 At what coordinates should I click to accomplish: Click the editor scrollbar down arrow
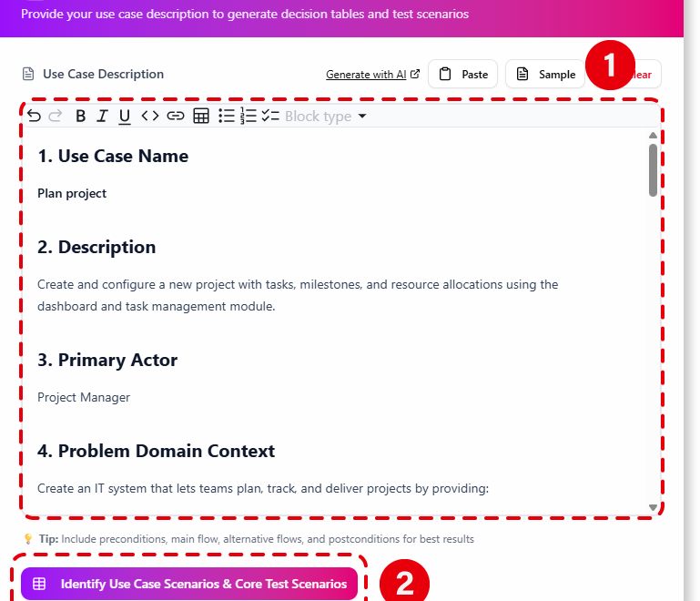pos(653,506)
